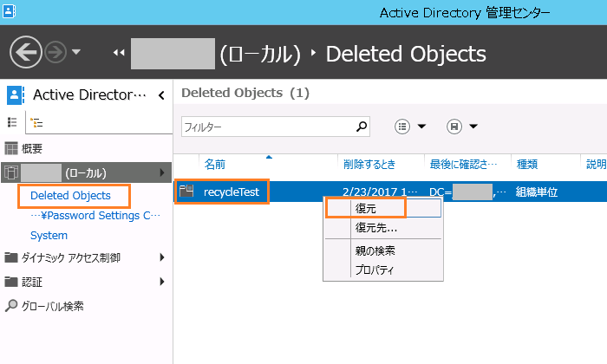The width and height of the screenshot is (607, 364).
Task: Click the (ローカル) breadcrumb segment
Action: pos(260,54)
